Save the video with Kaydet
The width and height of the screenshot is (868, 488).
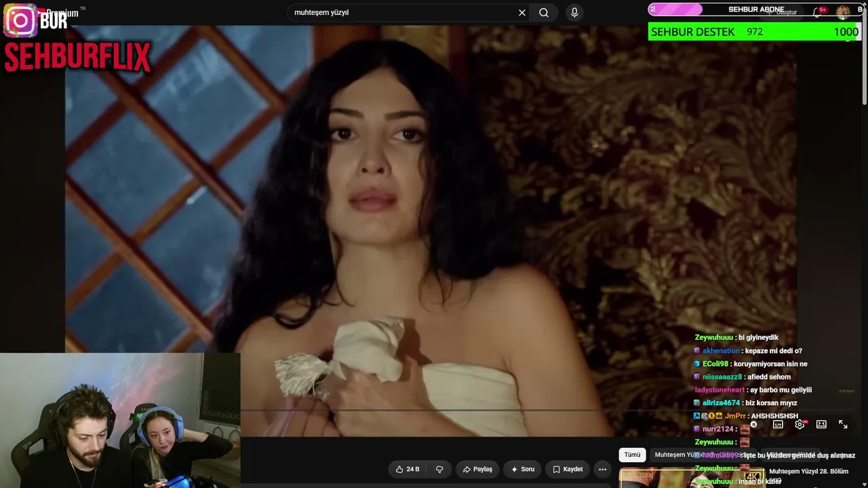568,469
